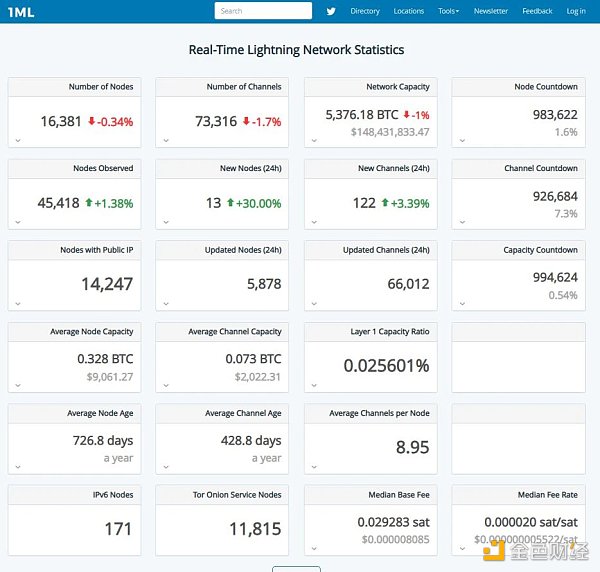This screenshot has height=572, width=600.
Task: Click green up arrow in New Channels (24h)
Action: pos(385,203)
